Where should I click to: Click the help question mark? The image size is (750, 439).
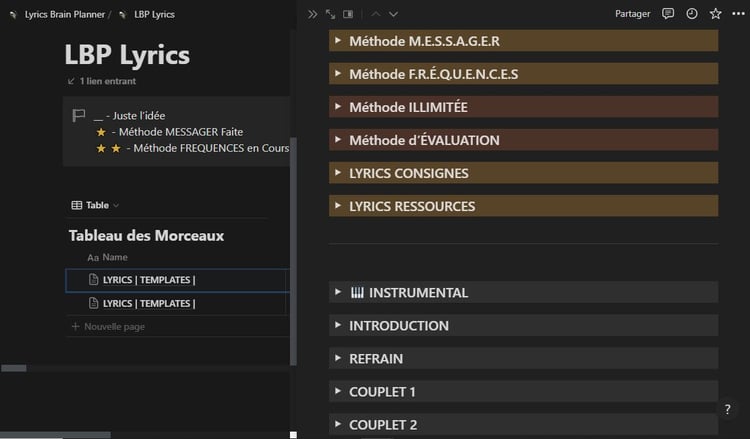point(727,409)
